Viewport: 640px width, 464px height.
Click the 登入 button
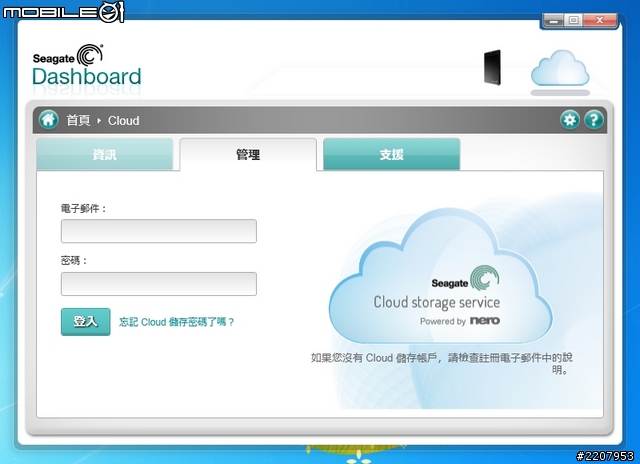(86, 322)
